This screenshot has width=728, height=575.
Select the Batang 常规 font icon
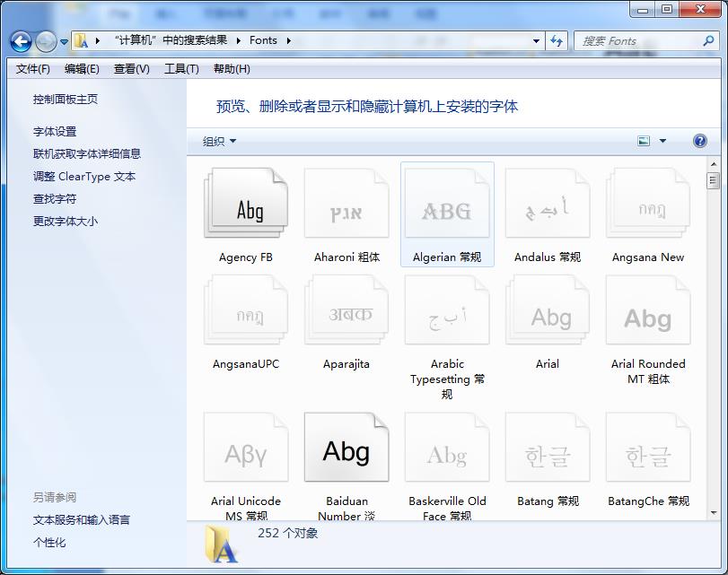click(x=548, y=448)
